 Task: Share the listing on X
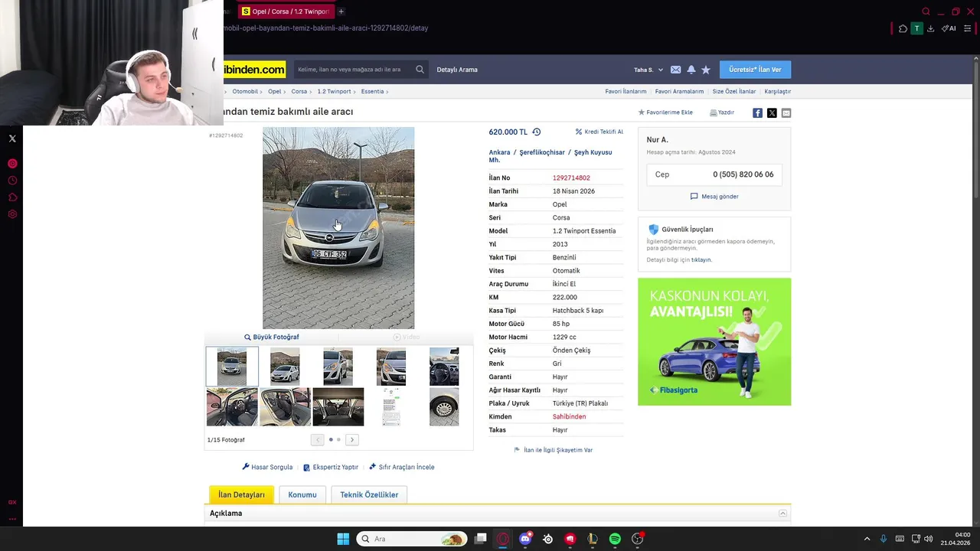coord(772,112)
